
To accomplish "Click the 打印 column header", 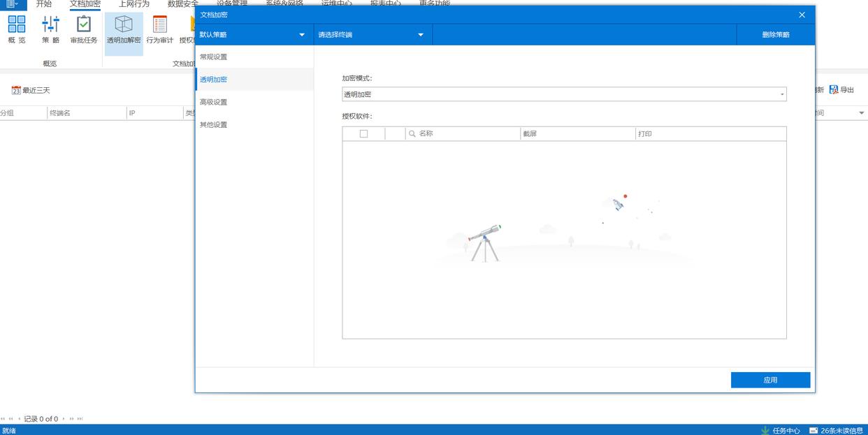I will pyautogui.click(x=711, y=133).
